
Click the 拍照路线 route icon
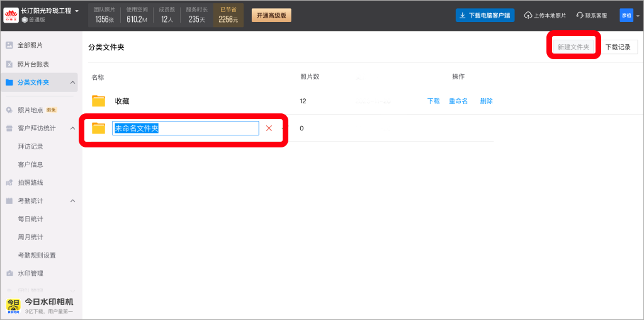[x=9, y=183]
